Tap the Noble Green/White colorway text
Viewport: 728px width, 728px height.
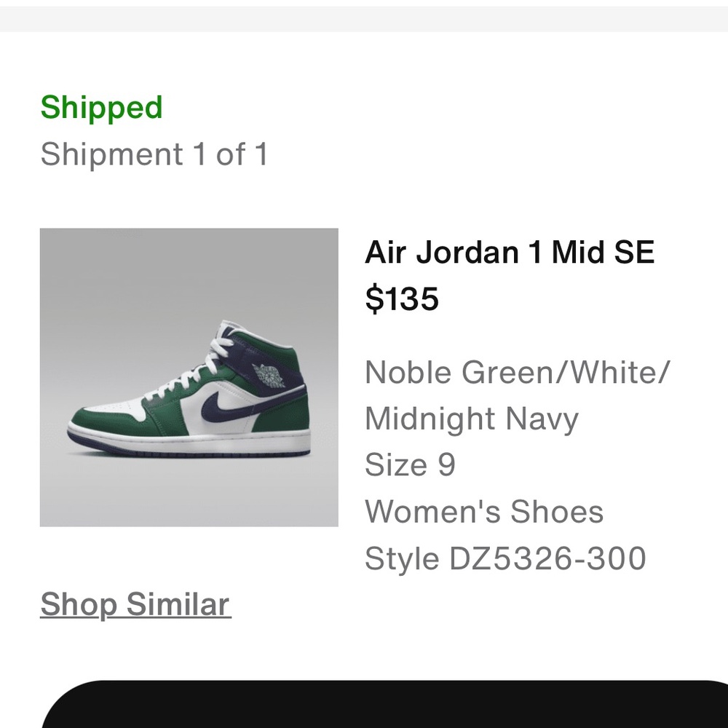coord(517,372)
